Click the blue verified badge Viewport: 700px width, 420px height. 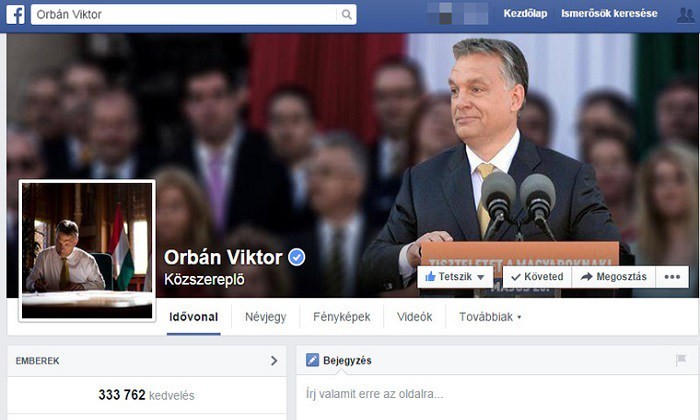tap(296, 258)
